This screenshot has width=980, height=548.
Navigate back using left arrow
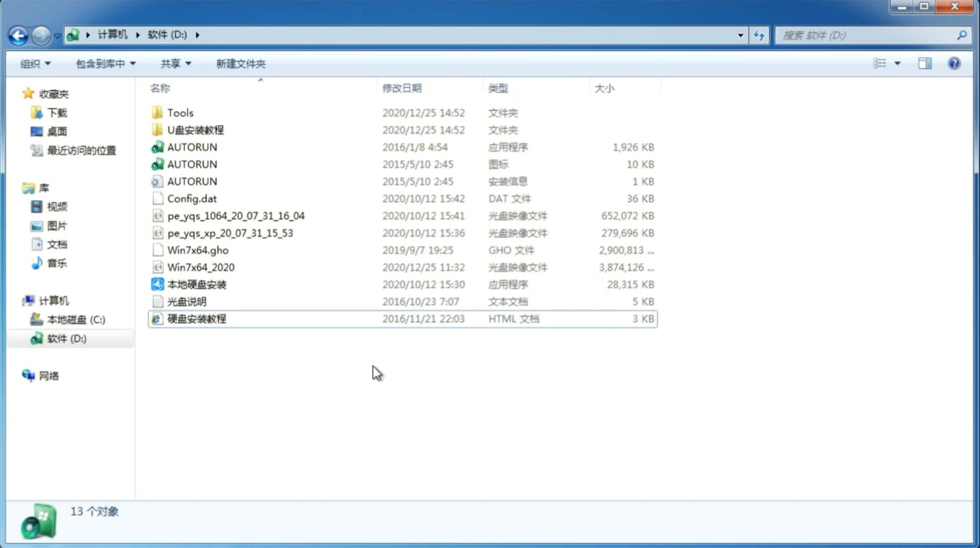click(18, 34)
